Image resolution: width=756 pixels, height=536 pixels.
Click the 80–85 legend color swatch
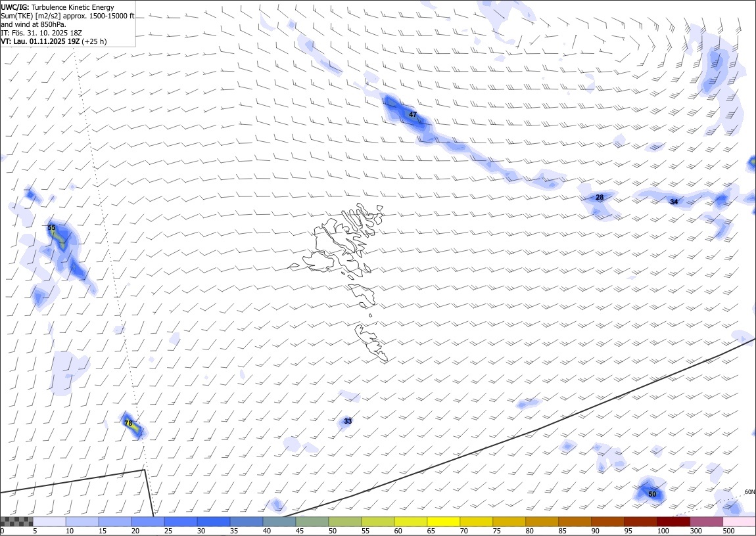[542, 522]
